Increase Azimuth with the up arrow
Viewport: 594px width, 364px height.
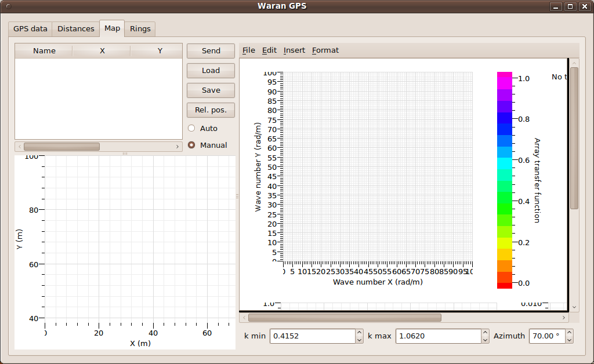[x=569, y=333]
